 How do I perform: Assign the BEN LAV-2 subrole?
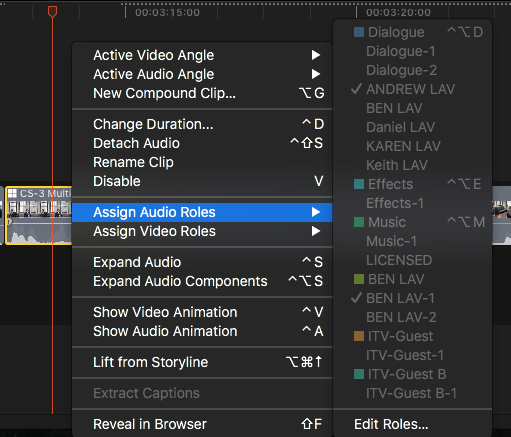pos(413,317)
